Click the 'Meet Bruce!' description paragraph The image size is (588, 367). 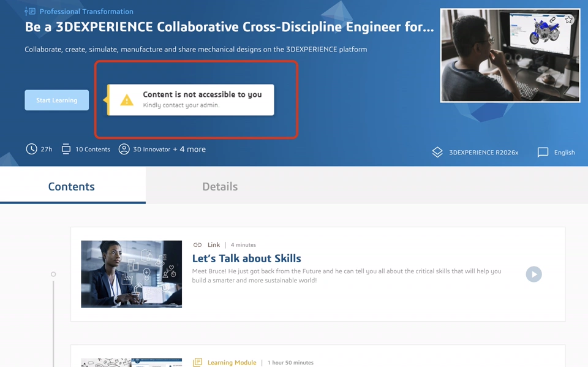(347, 276)
